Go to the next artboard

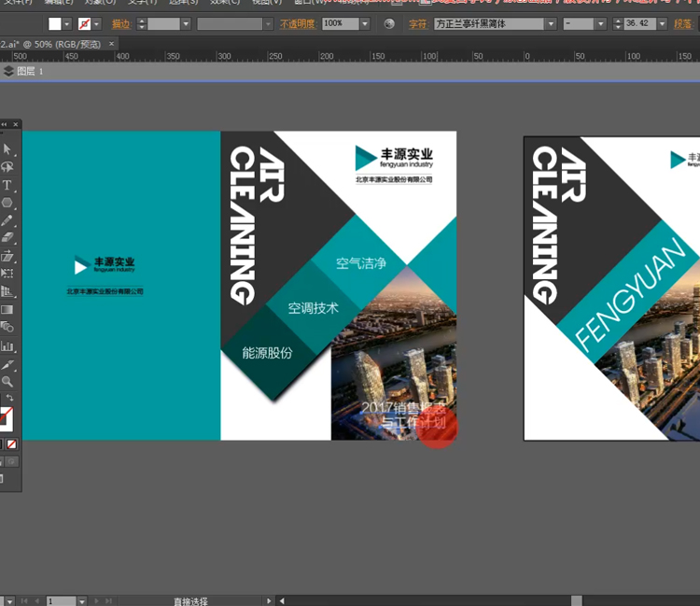pyautogui.click(x=96, y=601)
